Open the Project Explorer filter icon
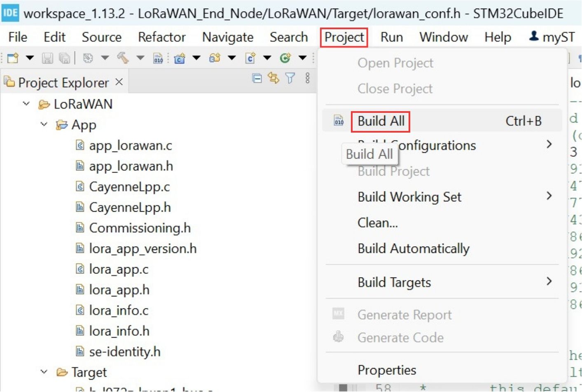Image resolution: width=582 pixels, height=392 pixels. 290,78
